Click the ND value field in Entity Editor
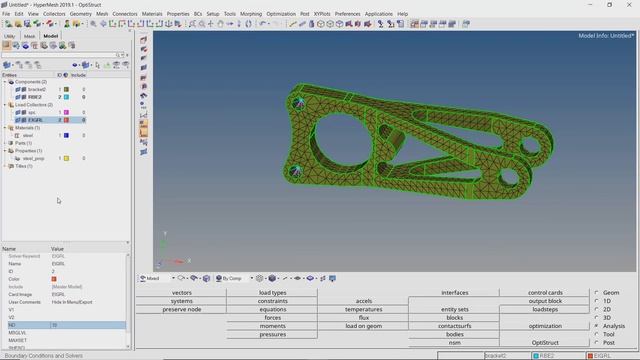640x360 pixels. pyautogui.click(x=88, y=325)
